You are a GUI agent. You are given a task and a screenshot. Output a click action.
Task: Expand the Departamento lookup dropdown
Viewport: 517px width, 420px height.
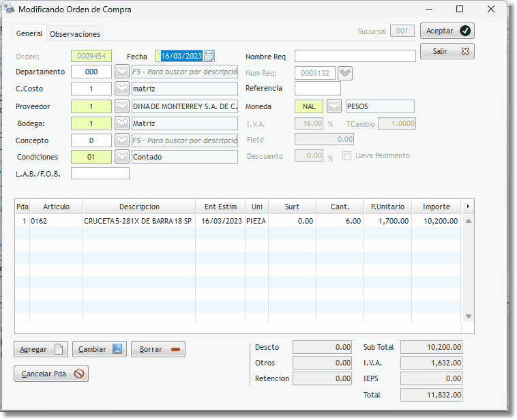point(121,72)
